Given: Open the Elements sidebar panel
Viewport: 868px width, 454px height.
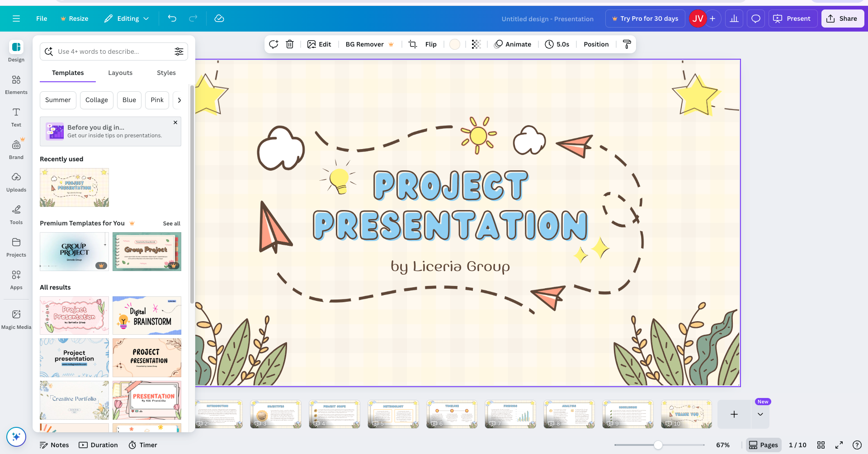Looking at the screenshot, I should [16, 85].
